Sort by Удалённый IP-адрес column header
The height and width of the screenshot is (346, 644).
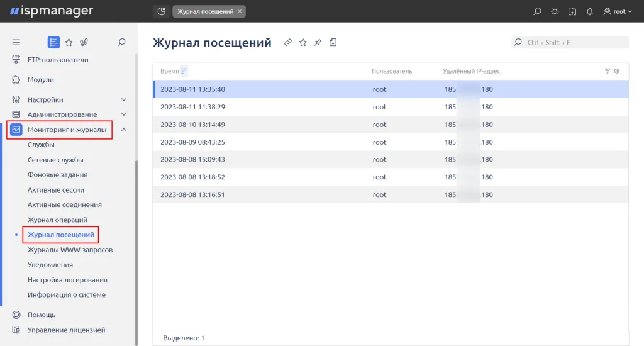[471, 71]
